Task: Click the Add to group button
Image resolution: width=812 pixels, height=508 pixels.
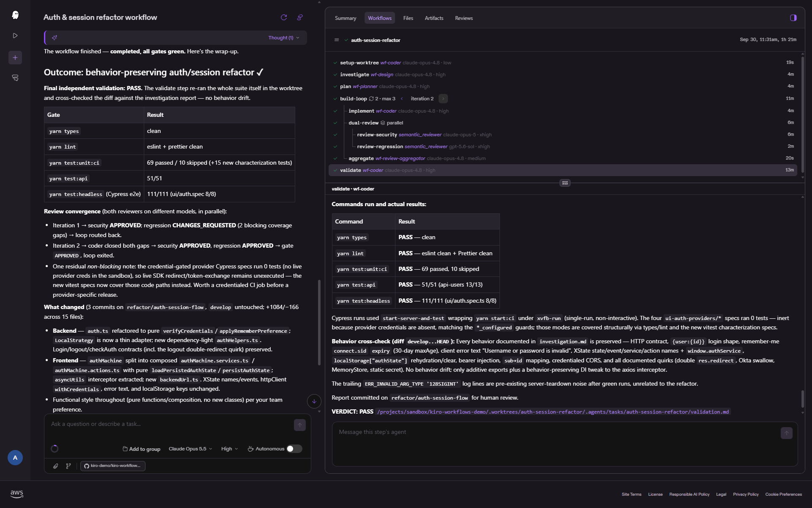Action: click(x=142, y=449)
